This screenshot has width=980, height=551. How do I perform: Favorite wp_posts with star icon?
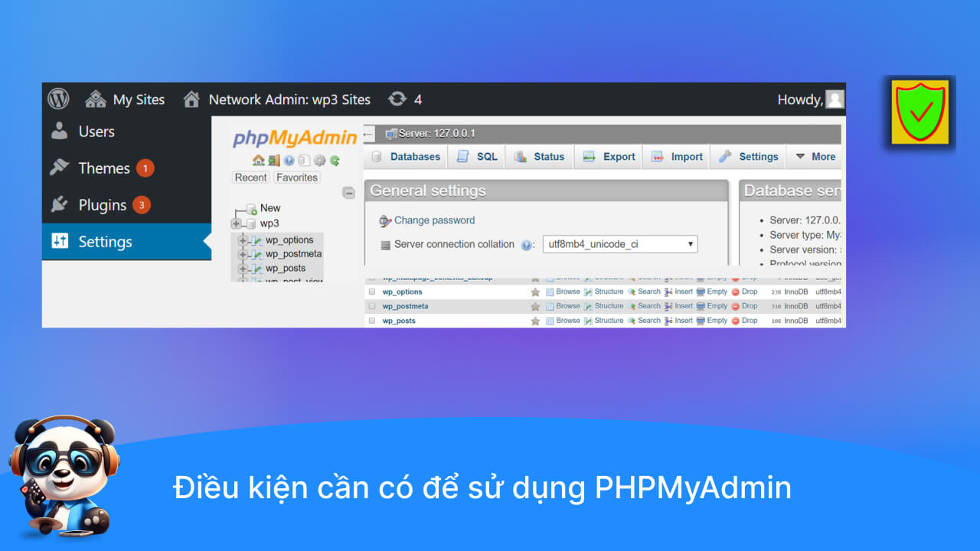[x=535, y=321]
